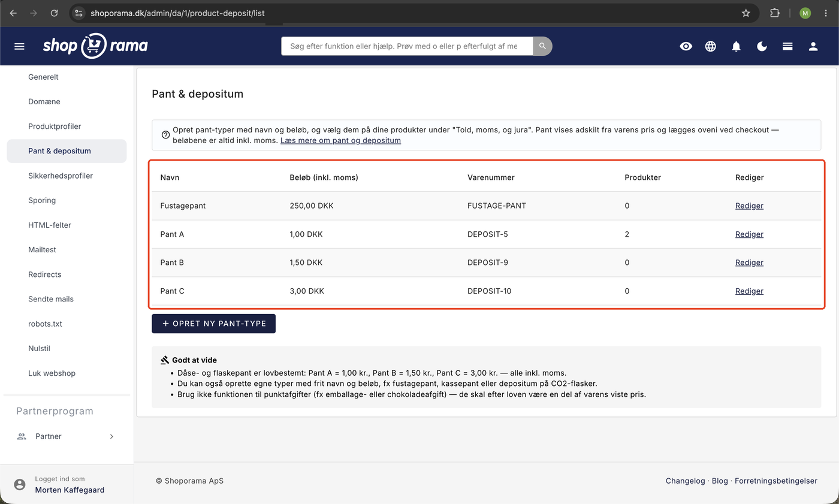Open the notifications bell icon
This screenshot has width=839, height=504.
(737, 46)
